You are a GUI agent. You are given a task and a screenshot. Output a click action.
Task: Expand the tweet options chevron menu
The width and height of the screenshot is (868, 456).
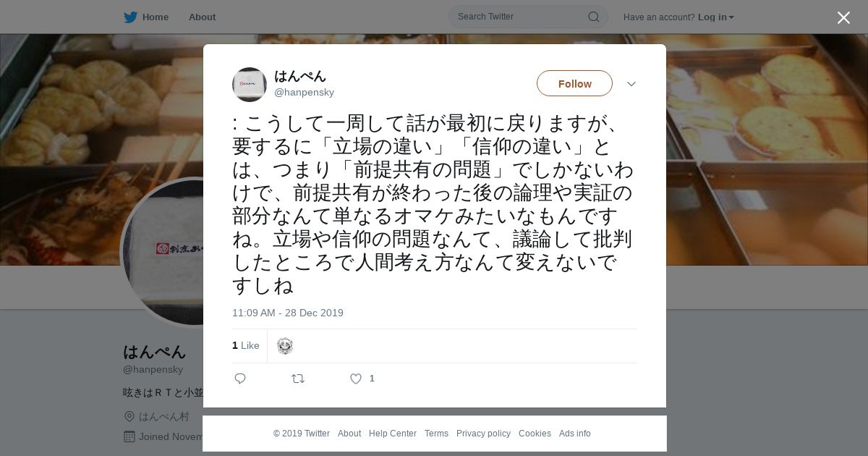(631, 84)
